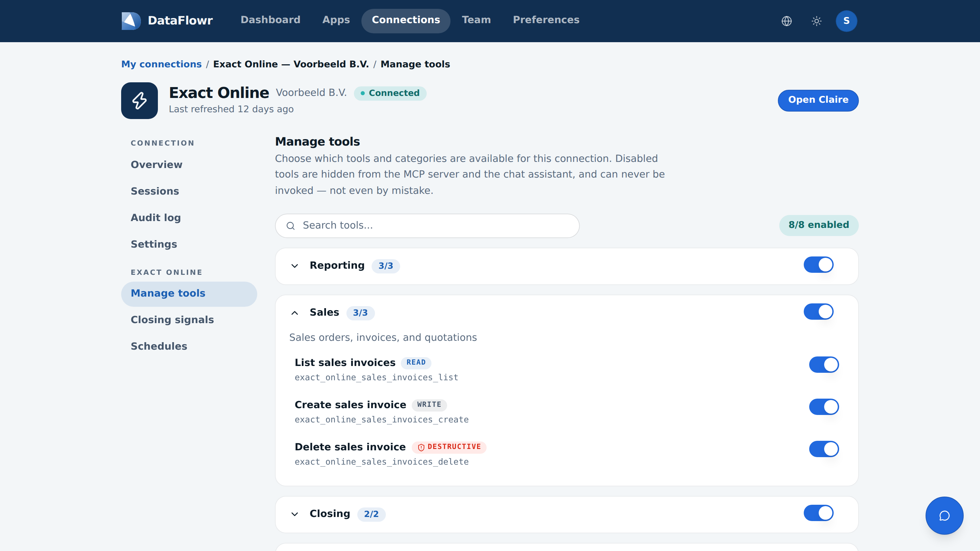Click the Reporting category title
This screenshot has height=551, width=980.
point(337,265)
